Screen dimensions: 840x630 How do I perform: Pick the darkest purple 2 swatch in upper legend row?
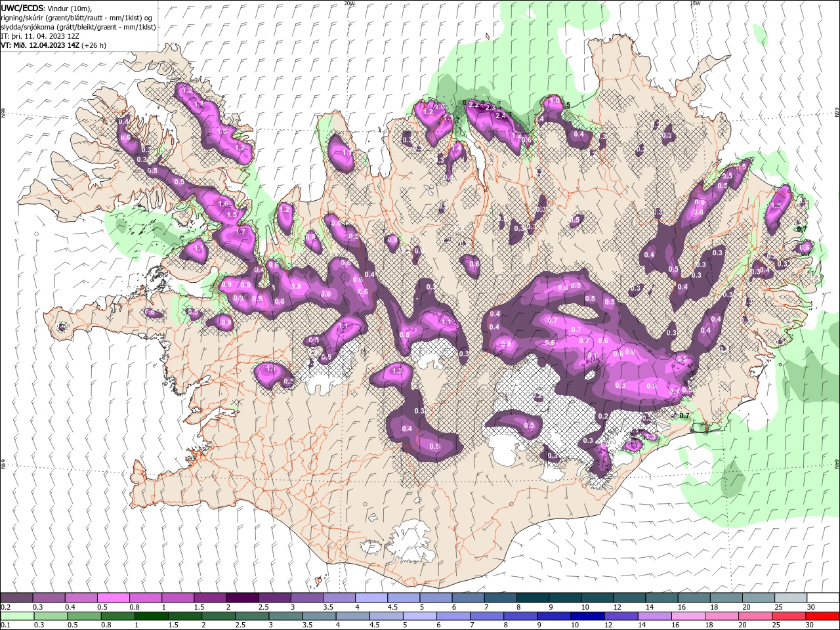(242, 597)
